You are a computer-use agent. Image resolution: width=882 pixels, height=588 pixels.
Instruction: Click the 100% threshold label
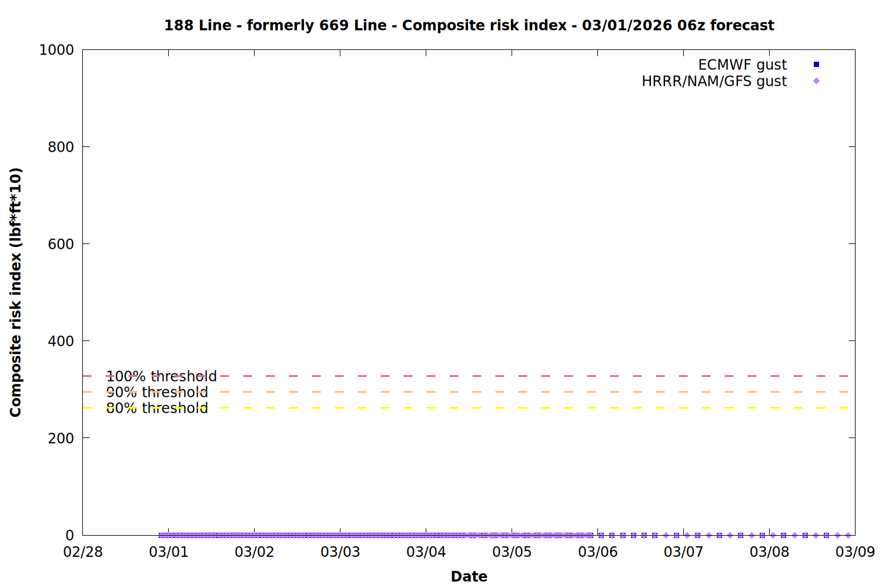(x=161, y=376)
